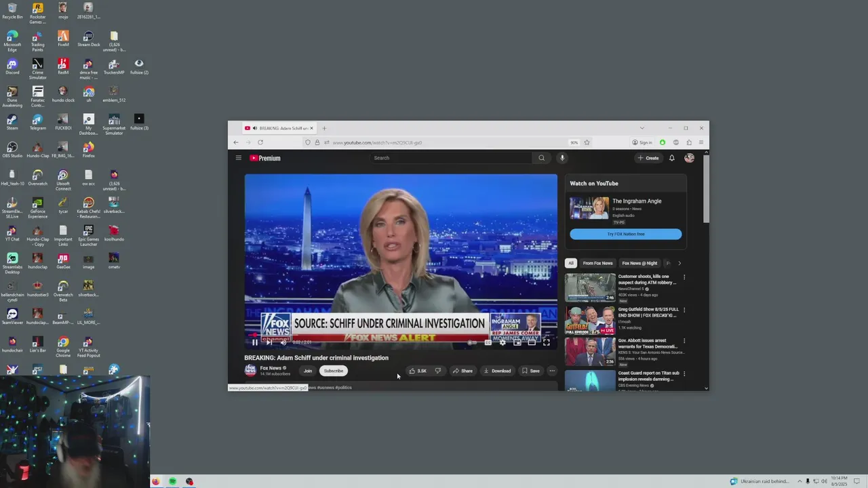Open options for Greg Gutfeld video

684,310
